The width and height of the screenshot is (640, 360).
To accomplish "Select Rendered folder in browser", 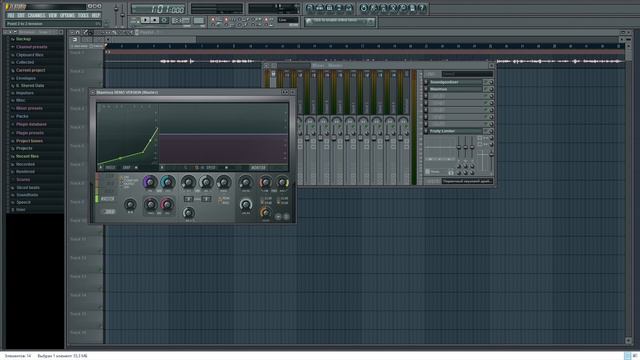I will (25, 172).
